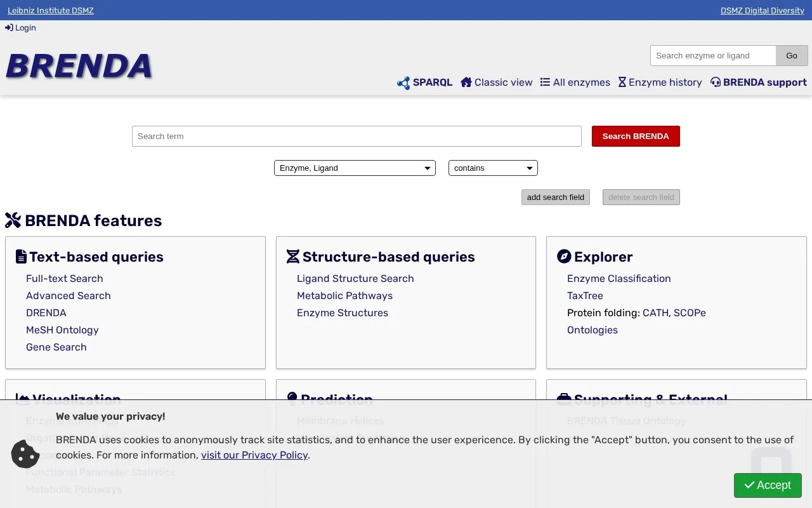Click the cookie icon in the privacy banner
Viewport: 812px width, 508px height.
(25, 453)
